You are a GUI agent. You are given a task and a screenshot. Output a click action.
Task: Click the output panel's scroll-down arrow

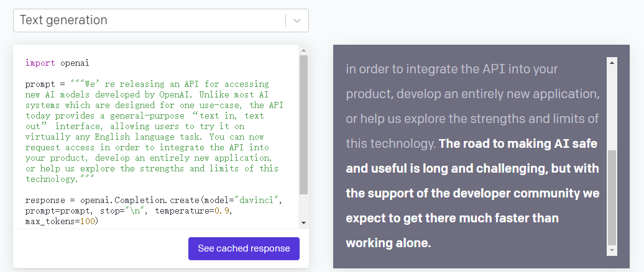pyautogui.click(x=612, y=250)
